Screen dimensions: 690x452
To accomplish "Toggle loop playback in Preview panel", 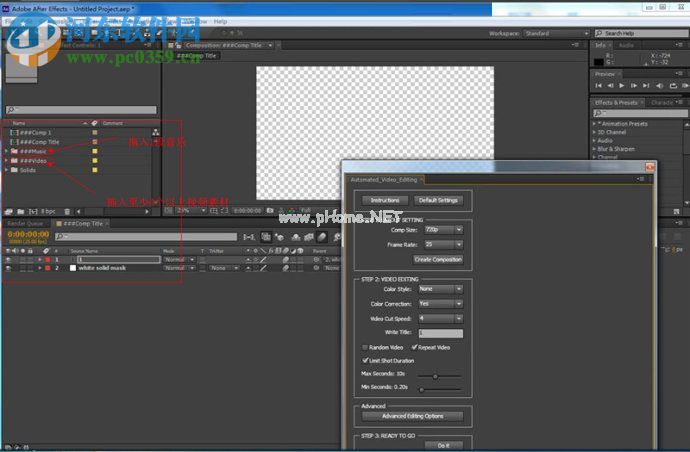I will point(673,86).
